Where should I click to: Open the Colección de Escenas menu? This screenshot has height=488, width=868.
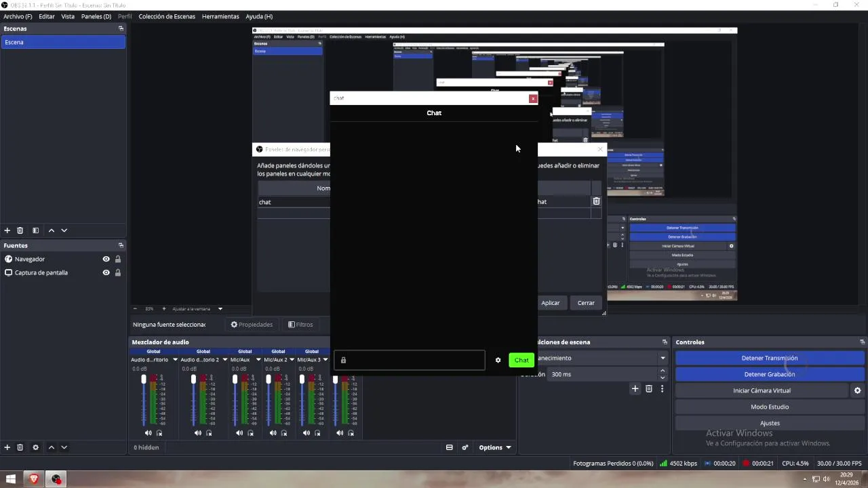[167, 16]
